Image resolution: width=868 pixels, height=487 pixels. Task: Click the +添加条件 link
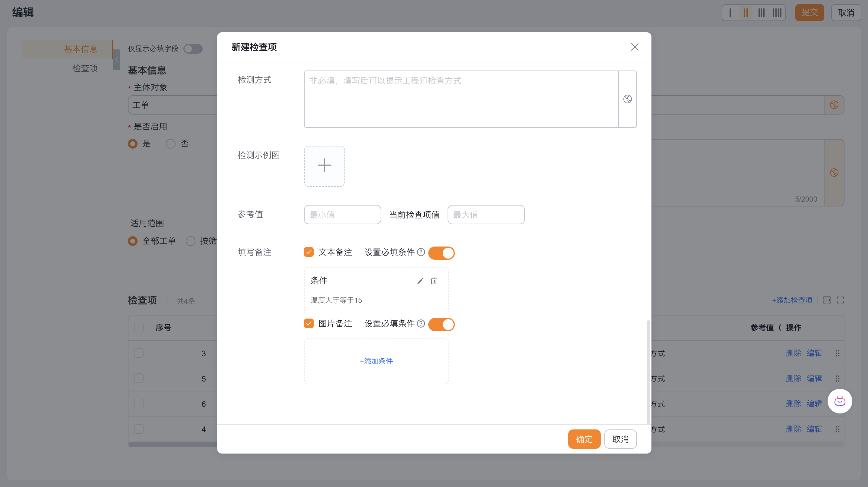pos(376,361)
